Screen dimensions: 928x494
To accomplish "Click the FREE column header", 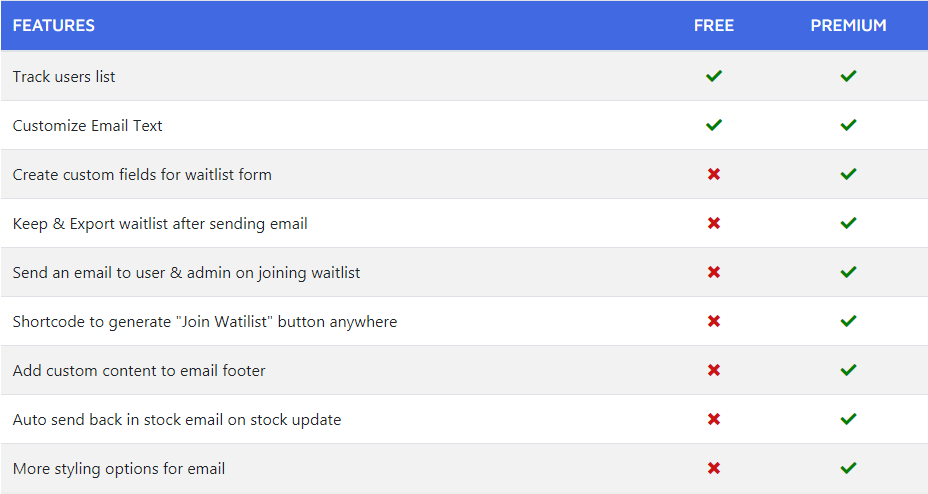I will click(714, 26).
